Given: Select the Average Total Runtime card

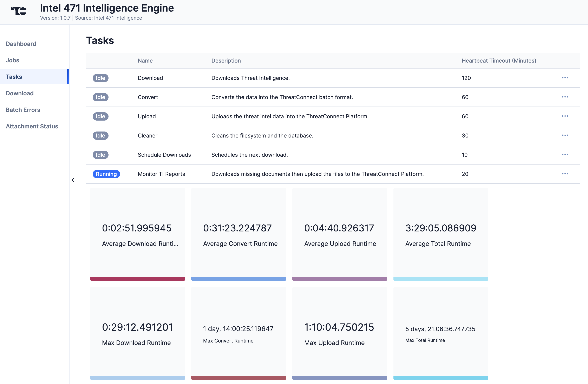Looking at the screenshot, I should [x=440, y=234].
